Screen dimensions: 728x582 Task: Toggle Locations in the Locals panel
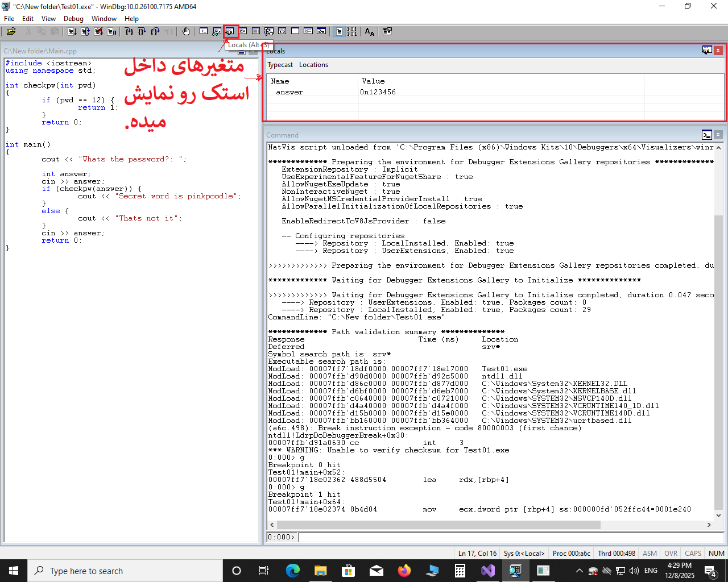pyautogui.click(x=313, y=65)
